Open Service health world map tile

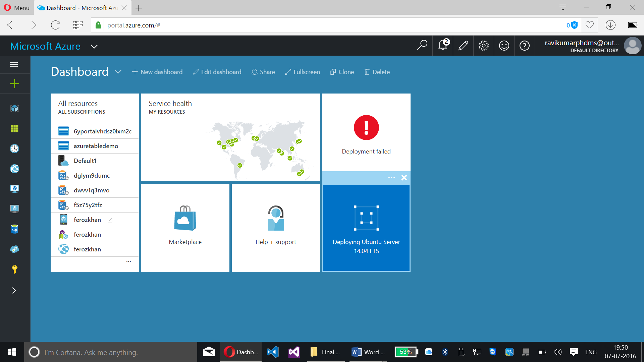(x=230, y=137)
